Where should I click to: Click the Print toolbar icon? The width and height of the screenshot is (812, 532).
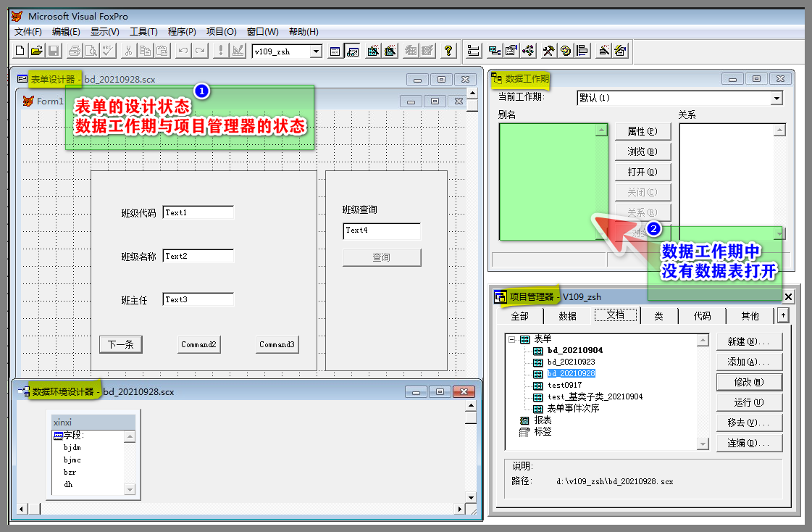coord(75,51)
